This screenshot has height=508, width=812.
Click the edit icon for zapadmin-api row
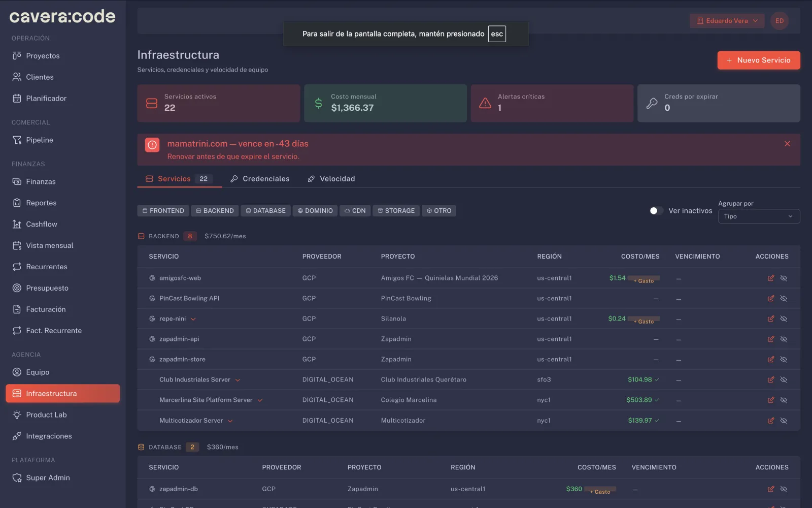771,339
